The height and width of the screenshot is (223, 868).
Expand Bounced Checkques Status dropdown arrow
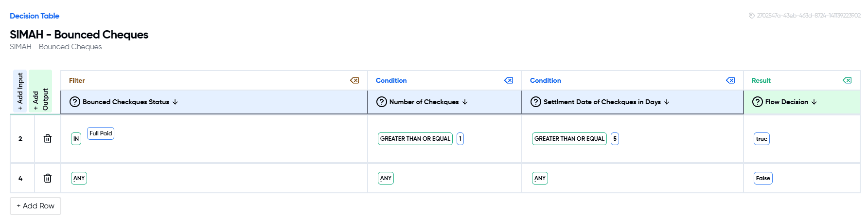pyautogui.click(x=176, y=102)
